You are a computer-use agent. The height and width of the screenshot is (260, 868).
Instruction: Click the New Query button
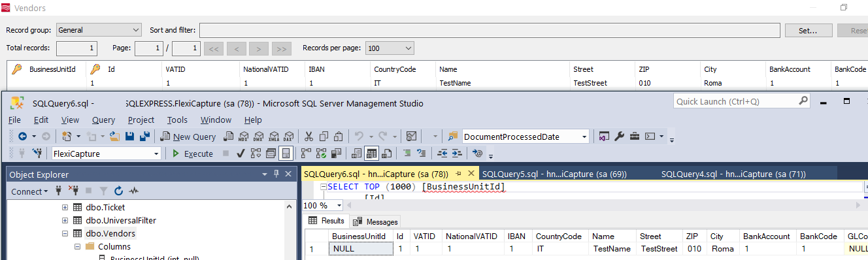(x=188, y=137)
